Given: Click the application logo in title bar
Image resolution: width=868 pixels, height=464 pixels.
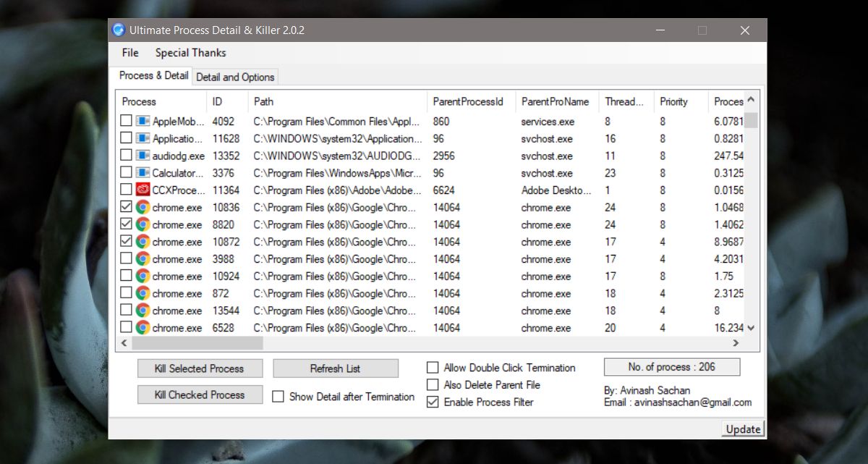Looking at the screenshot, I should point(119,30).
